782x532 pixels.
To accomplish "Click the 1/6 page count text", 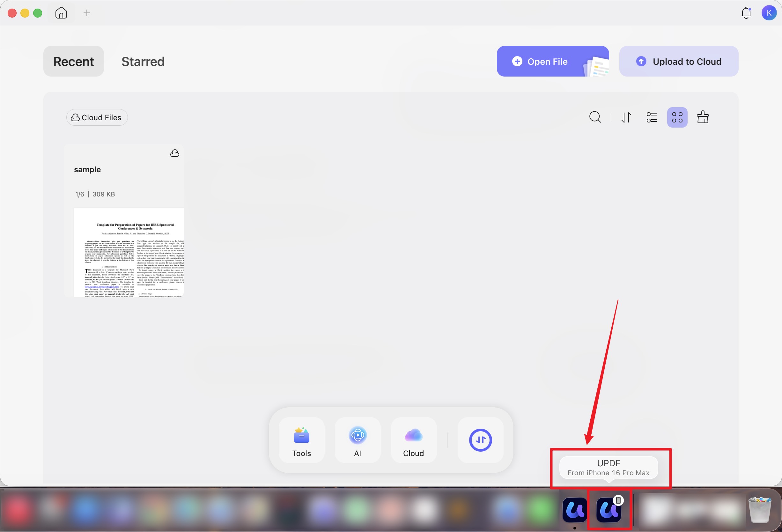I will click(x=80, y=194).
